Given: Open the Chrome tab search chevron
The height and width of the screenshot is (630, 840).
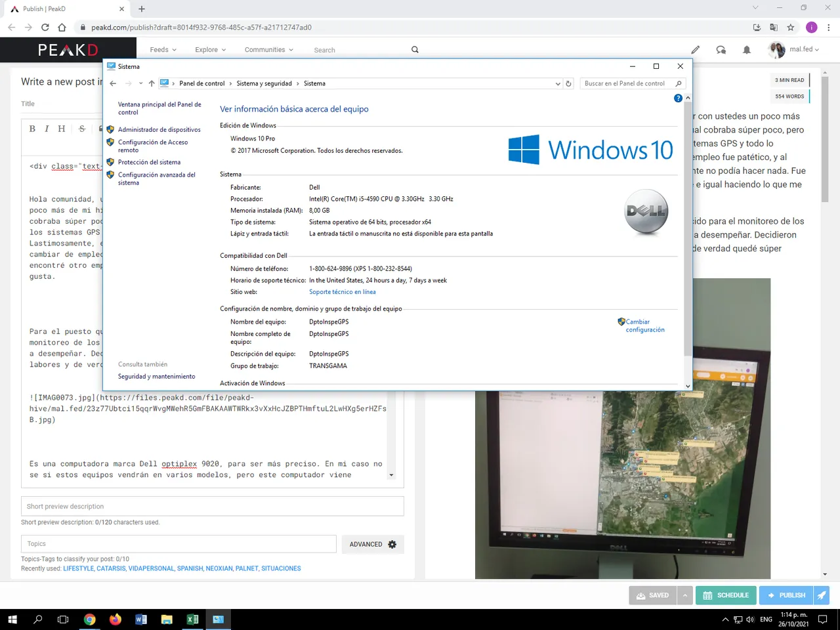Looking at the screenshot, I should [755, 8].
